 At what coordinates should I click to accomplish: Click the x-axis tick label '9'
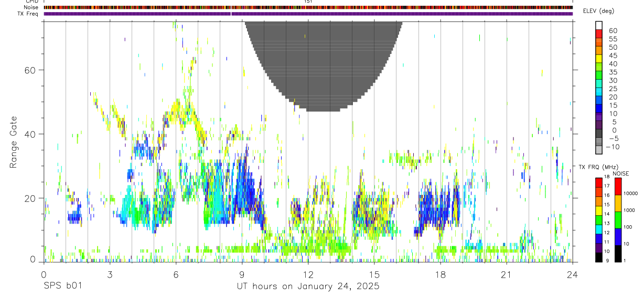pos(242,274)
